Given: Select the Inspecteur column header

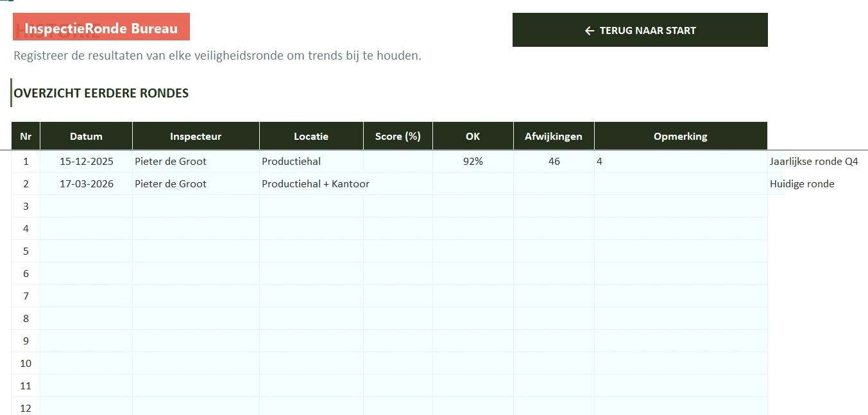Looking at the screenshot, I should pyautogui.click(x=196, y=136).
